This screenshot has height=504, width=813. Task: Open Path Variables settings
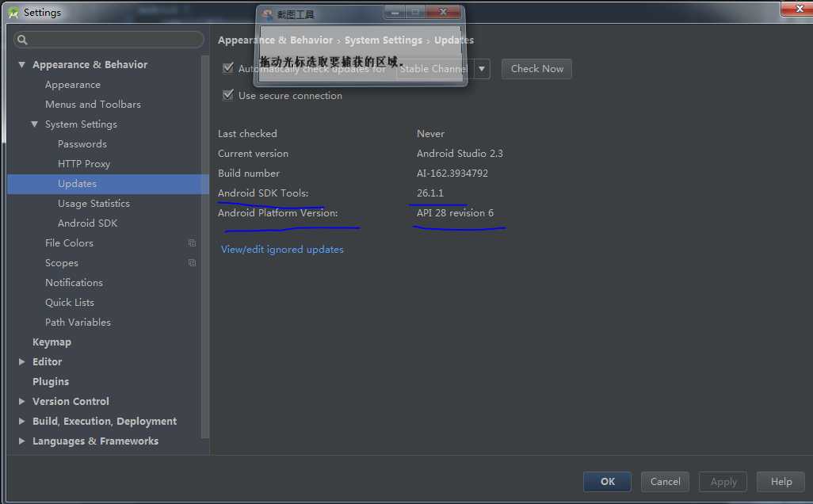[78, 322]
